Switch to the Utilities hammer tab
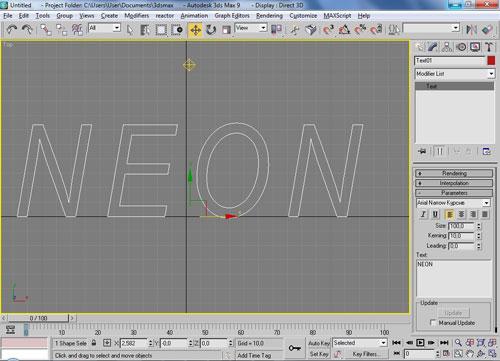Screen dimensions: 500x361 [x=489, y=47]
